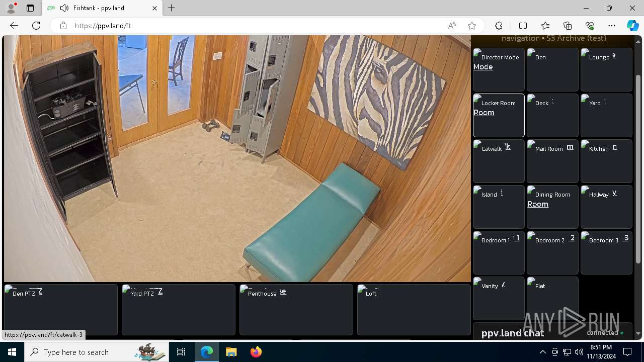The height and width of the screenshot is (362, 644).
Task: Switch to the Catwalk camera
Action: (499, 161)
